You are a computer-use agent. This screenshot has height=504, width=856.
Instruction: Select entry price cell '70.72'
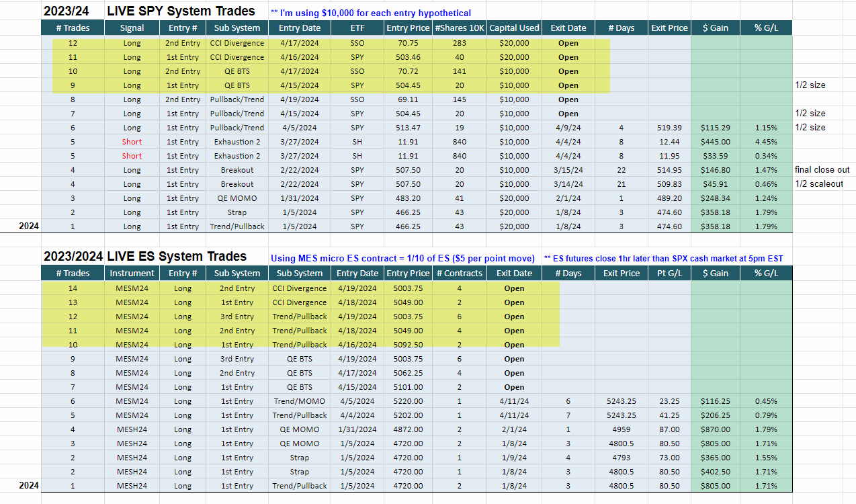(x=408, y=71)
